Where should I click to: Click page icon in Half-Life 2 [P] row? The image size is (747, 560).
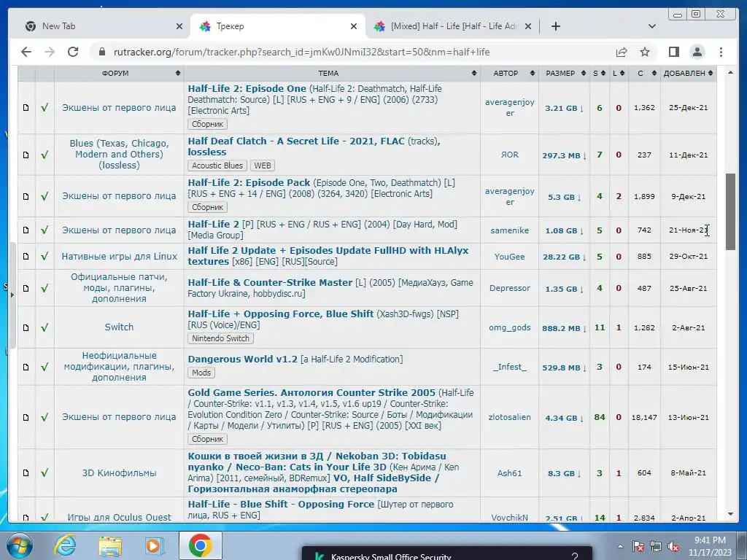(26, 230)
